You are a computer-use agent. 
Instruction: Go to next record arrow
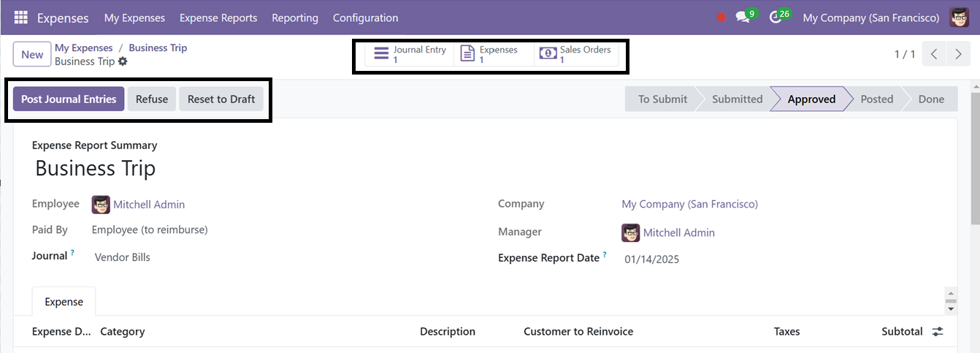click(958, 54)
